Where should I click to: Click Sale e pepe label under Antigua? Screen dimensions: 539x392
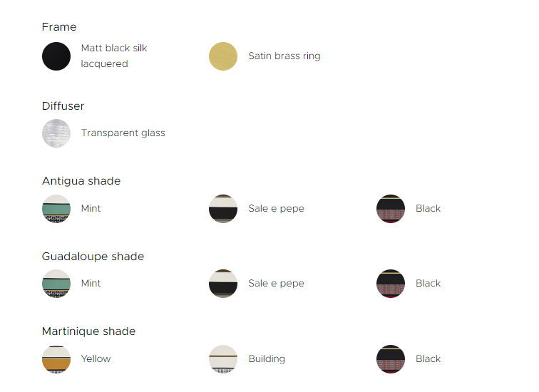point(276,209)
